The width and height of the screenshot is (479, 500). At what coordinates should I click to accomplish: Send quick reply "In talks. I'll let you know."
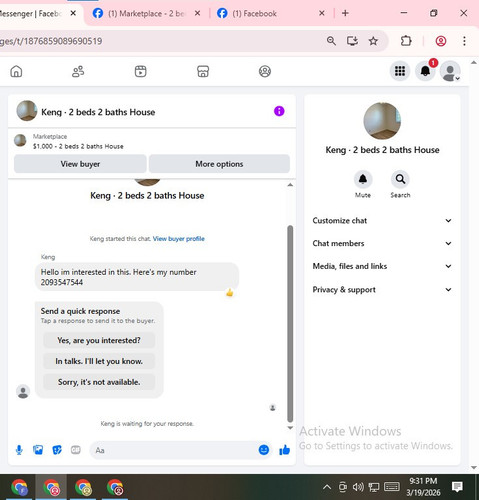tap(99, 361)
